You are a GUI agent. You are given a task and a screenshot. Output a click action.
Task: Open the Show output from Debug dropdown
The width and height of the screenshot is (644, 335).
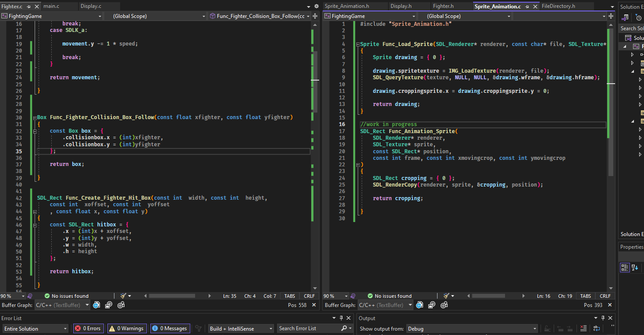(x=472, y=328)
